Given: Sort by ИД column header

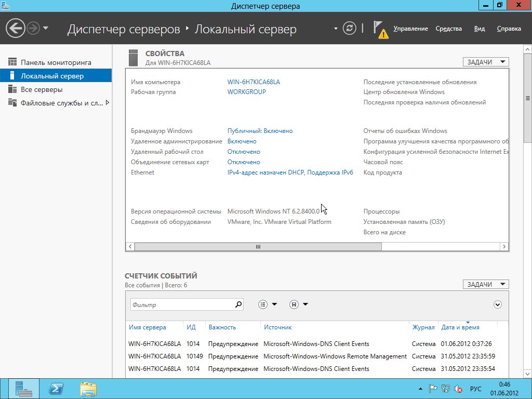Looking at the screenshot, I should (x=191, y=327).
